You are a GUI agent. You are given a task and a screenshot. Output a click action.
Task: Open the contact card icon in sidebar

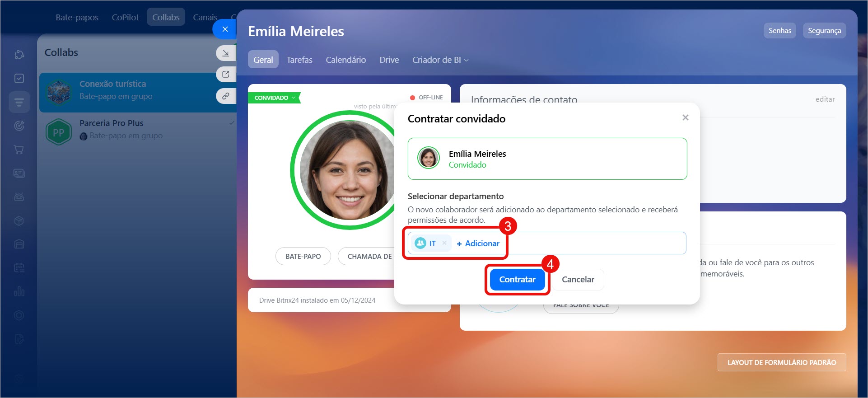pos(19,173)
